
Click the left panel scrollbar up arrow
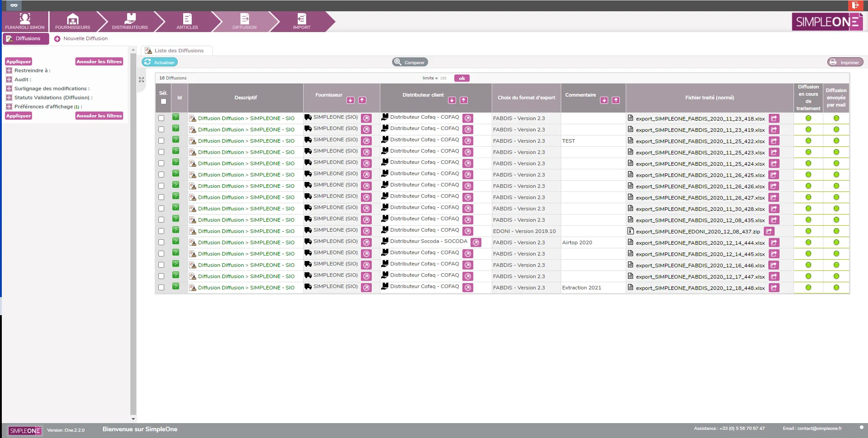[x=133, y=49]
